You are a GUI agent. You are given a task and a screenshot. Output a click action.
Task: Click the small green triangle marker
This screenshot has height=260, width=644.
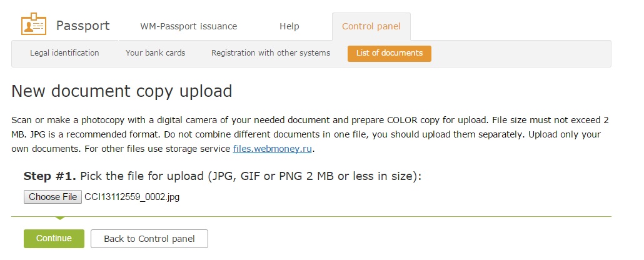point(59,218)
